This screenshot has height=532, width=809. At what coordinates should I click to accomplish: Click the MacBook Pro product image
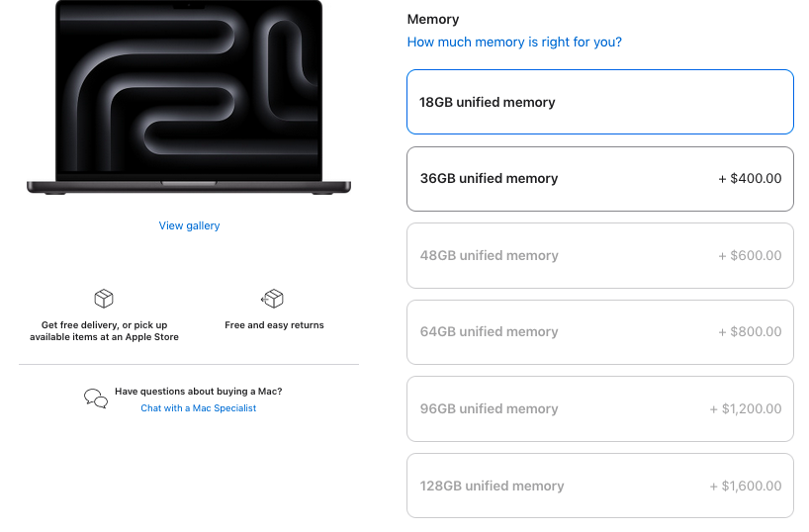click(x=189, y=97)
